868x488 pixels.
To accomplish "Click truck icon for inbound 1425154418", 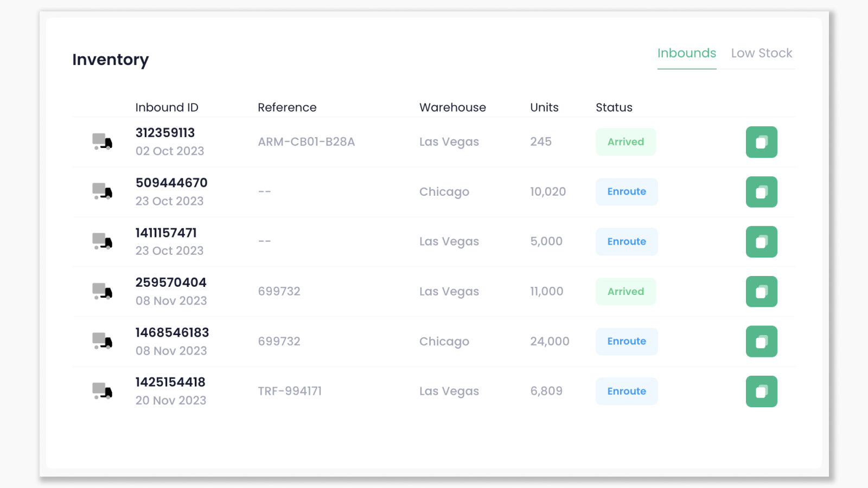I will pyautogui.click(x=102, y=391).
